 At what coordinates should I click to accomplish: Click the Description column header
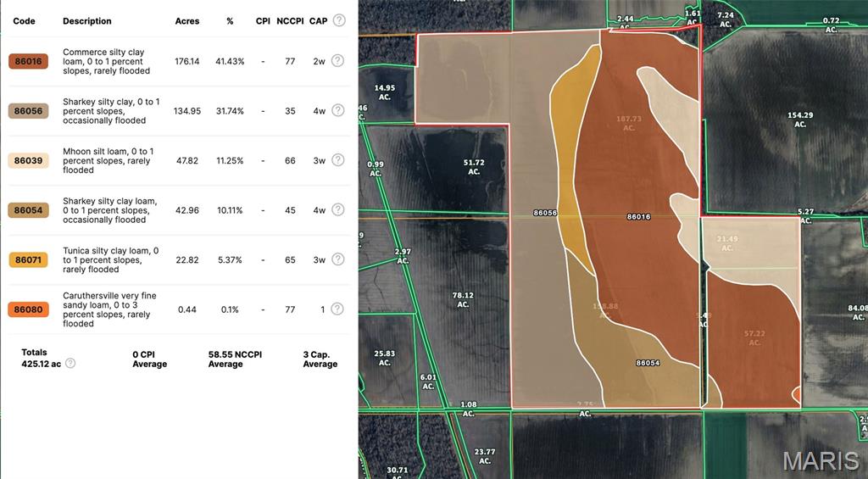point(86,20)
